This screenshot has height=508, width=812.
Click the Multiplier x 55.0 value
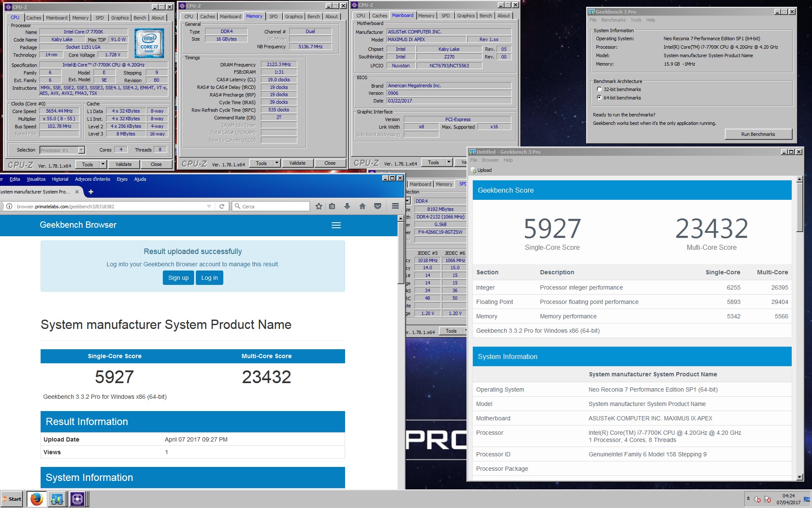pyautogui.click(x=59, y=119)
